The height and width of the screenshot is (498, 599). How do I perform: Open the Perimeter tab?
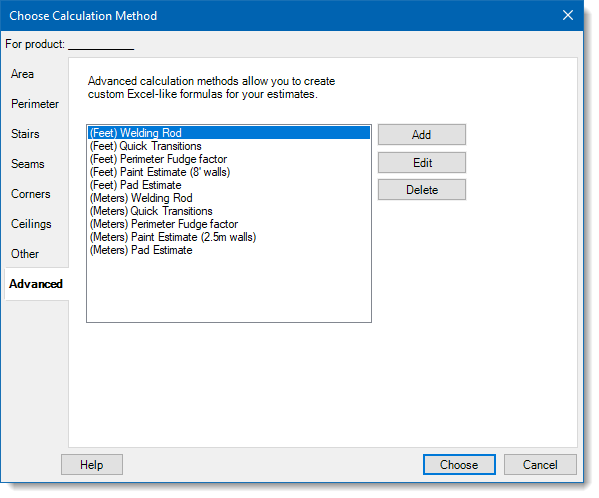tap(35, 104)
